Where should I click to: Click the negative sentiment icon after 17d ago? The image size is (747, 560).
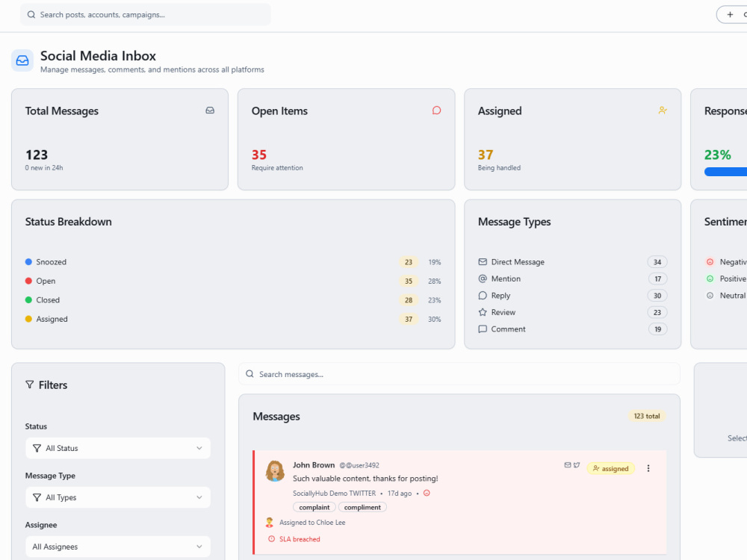tap(427, 494)
